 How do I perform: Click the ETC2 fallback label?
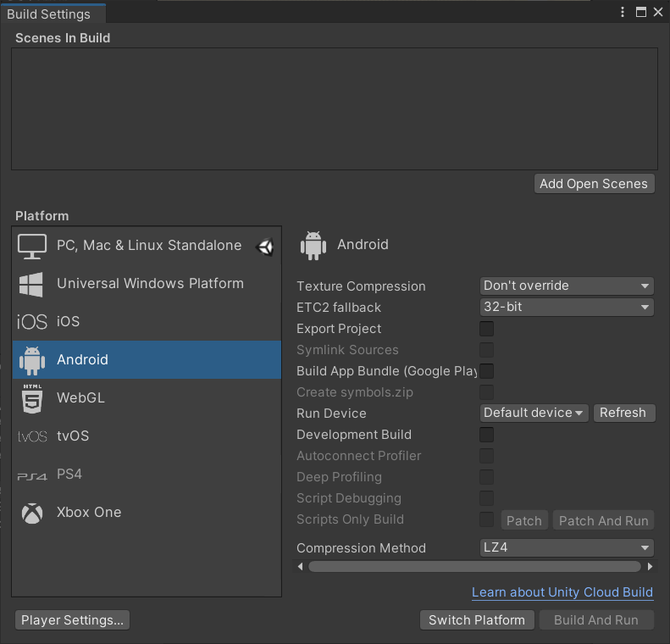point(339,308)
